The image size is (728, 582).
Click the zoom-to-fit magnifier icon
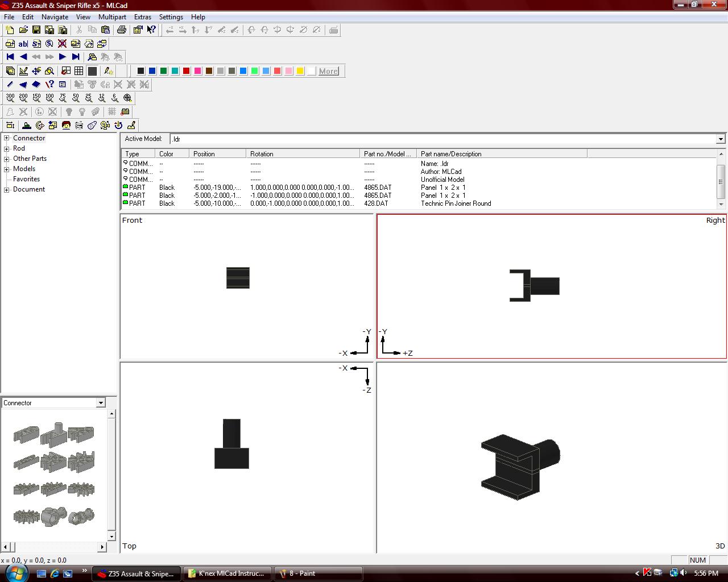(x=128, y=98)
